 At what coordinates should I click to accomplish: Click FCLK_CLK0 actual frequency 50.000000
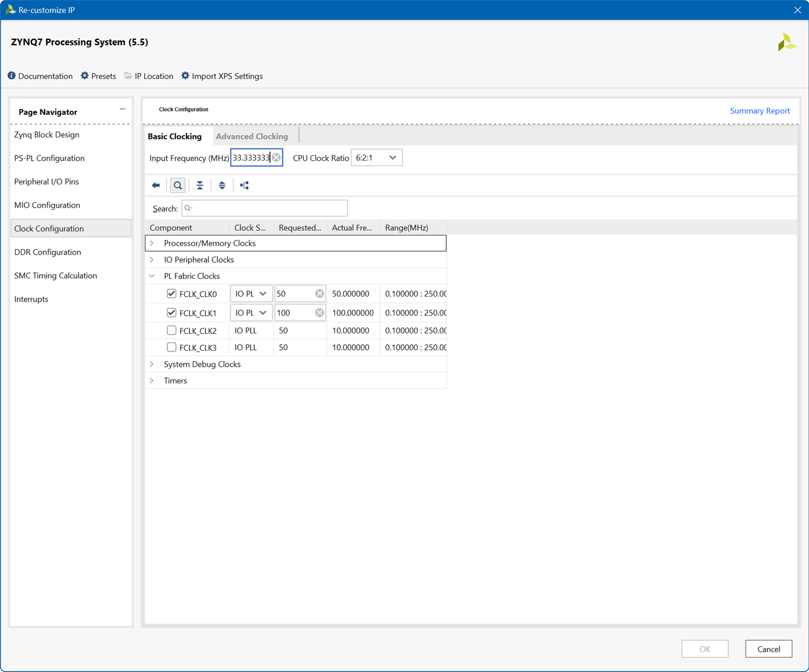(351, 294)
